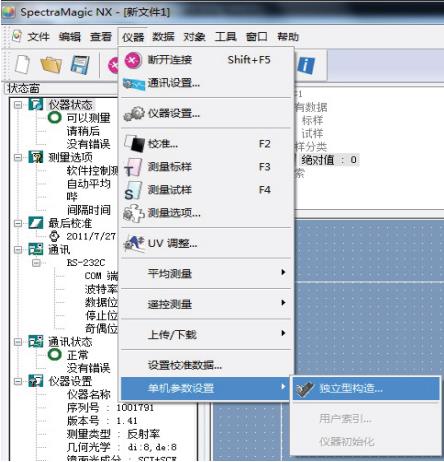Open the 查看 menu
This screenshot has height=462, width=444.
click(101, 37)
